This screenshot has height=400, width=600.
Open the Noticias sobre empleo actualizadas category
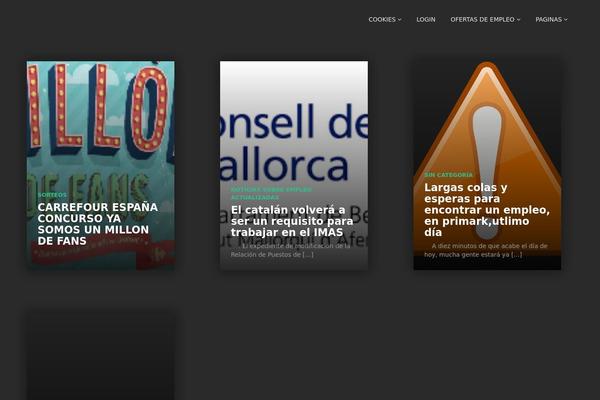click(x=271, y=193)
